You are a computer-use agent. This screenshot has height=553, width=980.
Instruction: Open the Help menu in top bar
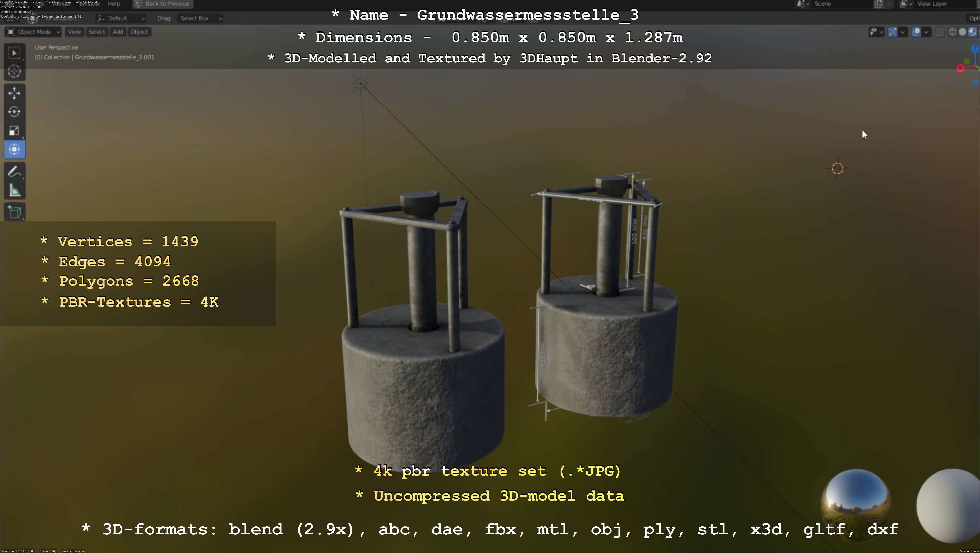[x=114, y=4]
